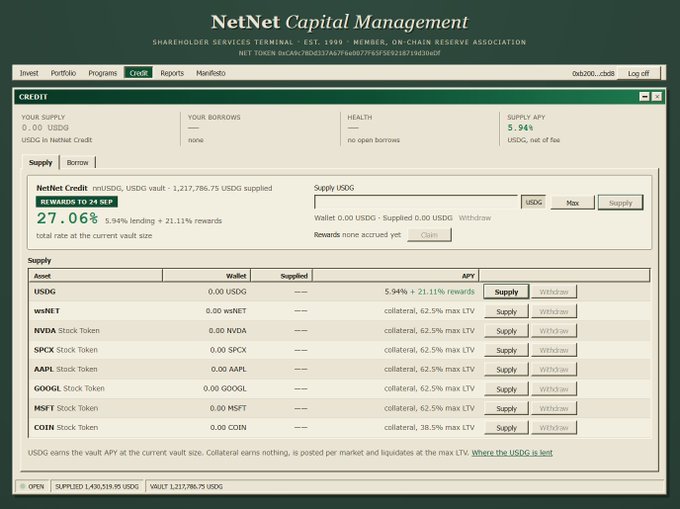Click SUPPLIED 1,430,519.95 USDG status entry

pyautogui.click(x=97, y=486)
